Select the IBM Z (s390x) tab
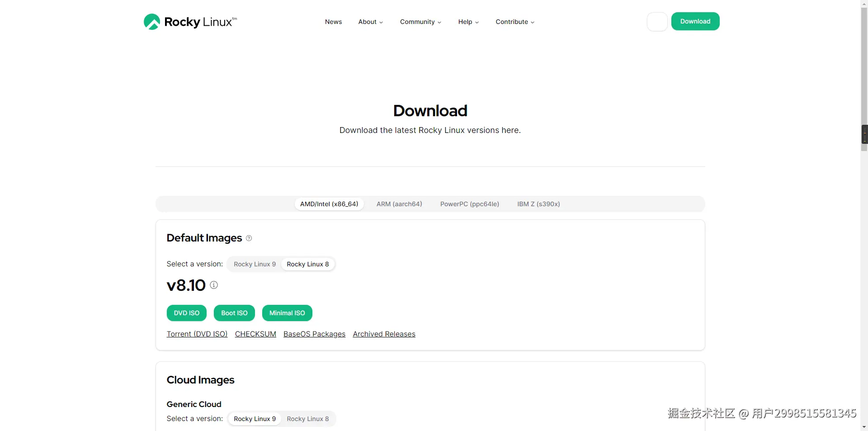868x431 pixels. 538,204
